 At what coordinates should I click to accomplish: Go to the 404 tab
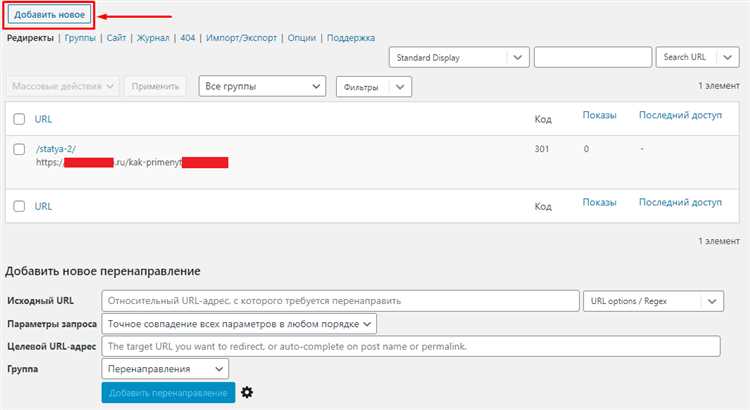pos(188,38)
